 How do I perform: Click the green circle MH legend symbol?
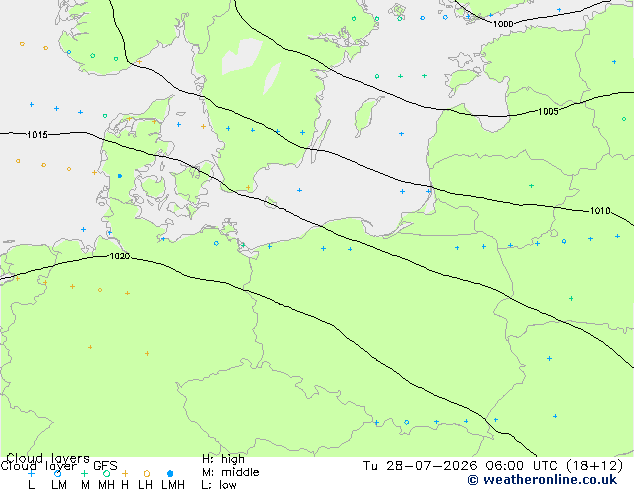106,473
